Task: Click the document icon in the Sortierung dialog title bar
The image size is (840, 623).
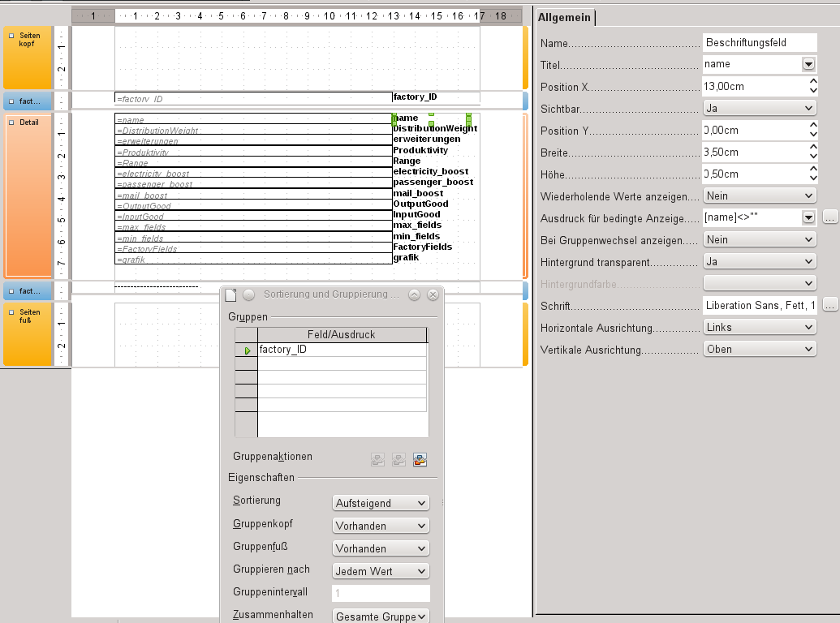Action: (230, 295)
